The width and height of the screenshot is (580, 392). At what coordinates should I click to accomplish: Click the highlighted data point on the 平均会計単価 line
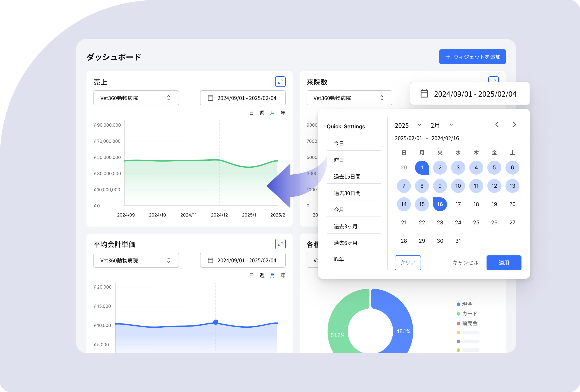click(x=216, y=322)
